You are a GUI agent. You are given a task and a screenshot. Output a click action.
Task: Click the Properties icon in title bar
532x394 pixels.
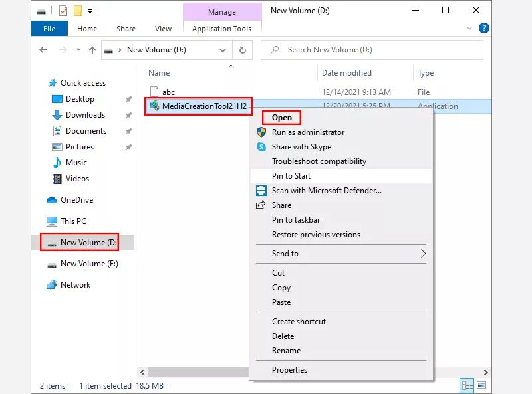63,11
